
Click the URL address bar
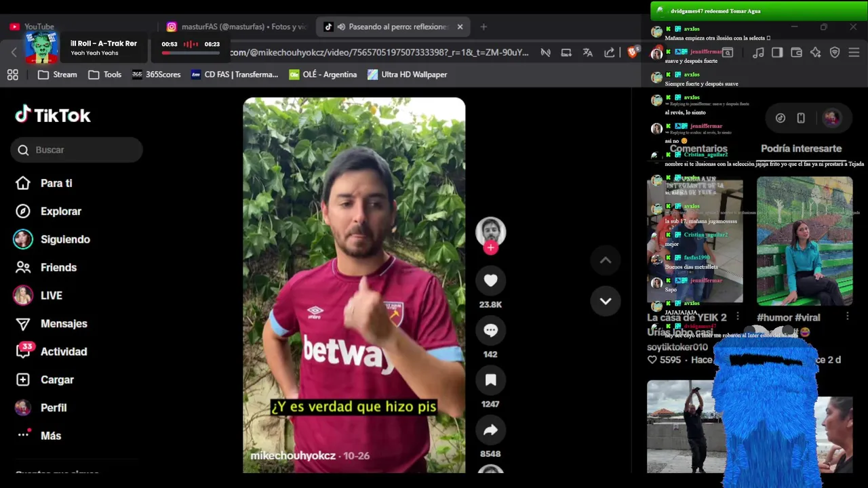point(380,52)
